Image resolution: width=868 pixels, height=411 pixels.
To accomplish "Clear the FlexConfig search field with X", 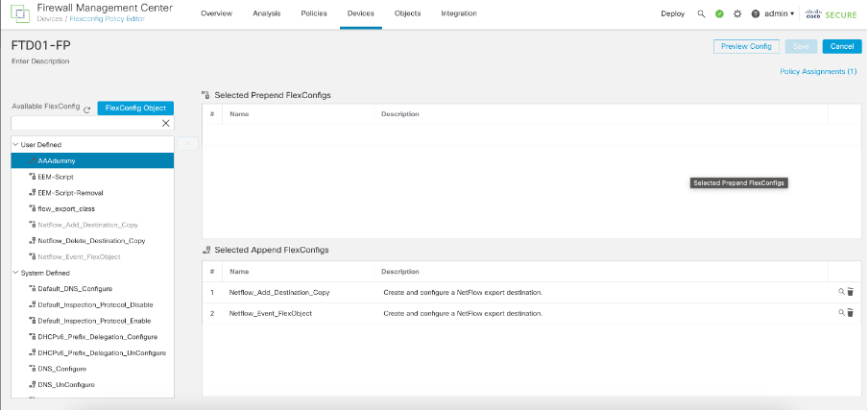I will [165, 124].
